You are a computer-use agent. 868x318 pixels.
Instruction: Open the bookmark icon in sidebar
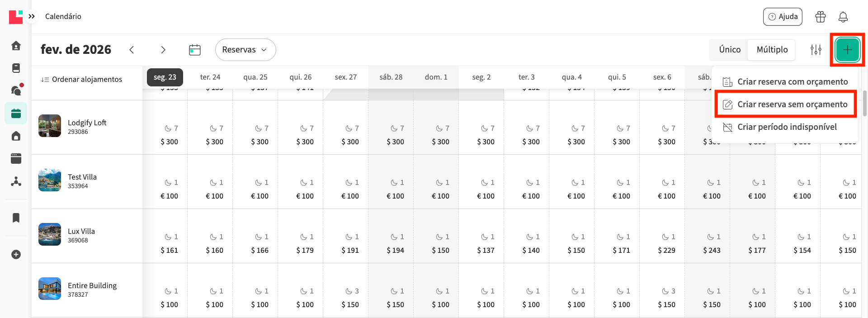(x=16, y=218)
